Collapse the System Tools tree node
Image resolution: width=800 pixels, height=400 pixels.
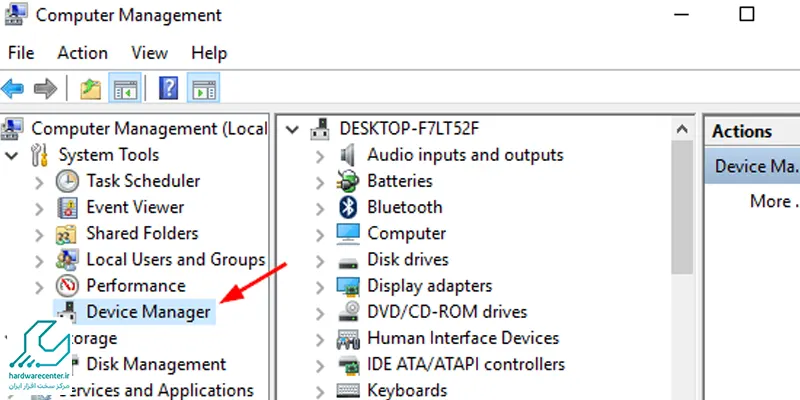(x=13, y=156)
